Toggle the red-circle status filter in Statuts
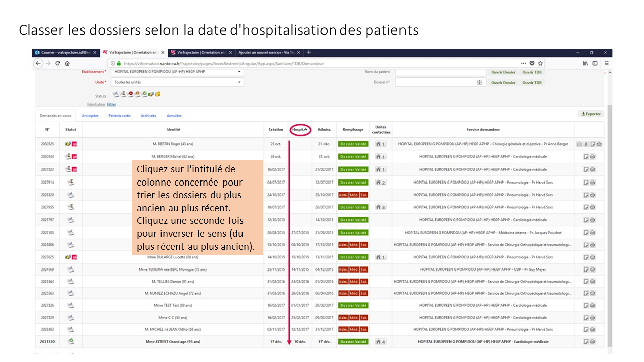644x362 pixels. [x=130, y=94]
